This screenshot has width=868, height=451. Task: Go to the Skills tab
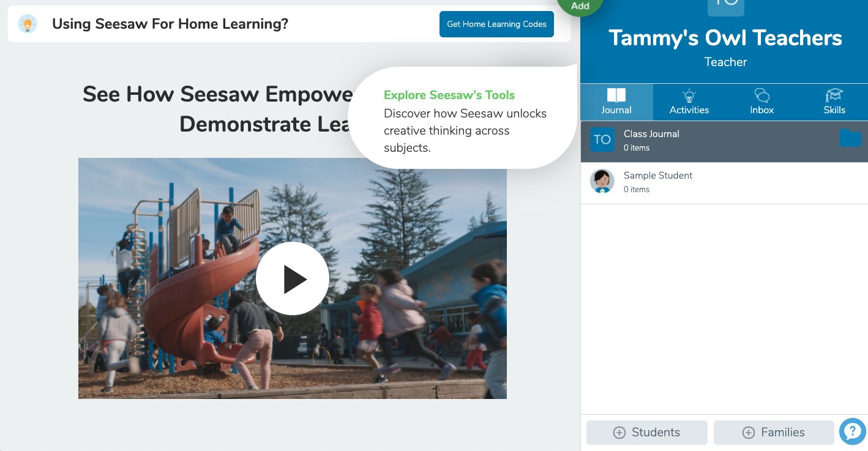pos(834,102)
